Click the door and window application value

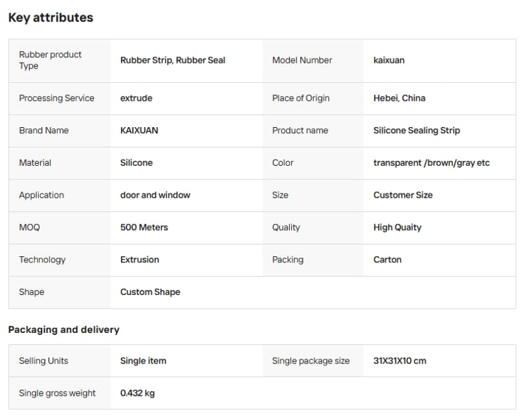pos(155,195)
